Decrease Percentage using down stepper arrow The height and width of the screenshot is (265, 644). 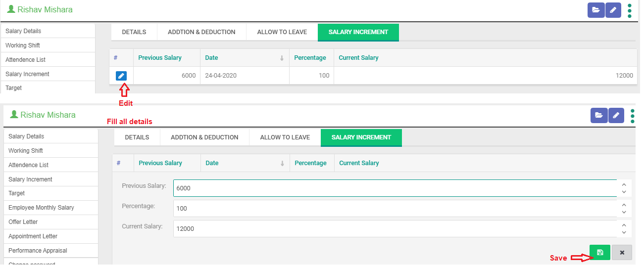(x=624, y=212)
